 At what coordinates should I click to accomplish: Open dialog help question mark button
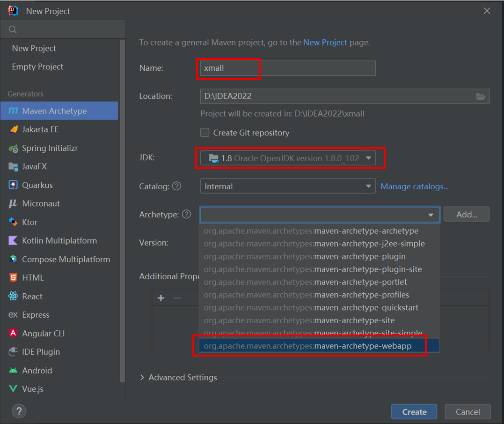[19, 411]
